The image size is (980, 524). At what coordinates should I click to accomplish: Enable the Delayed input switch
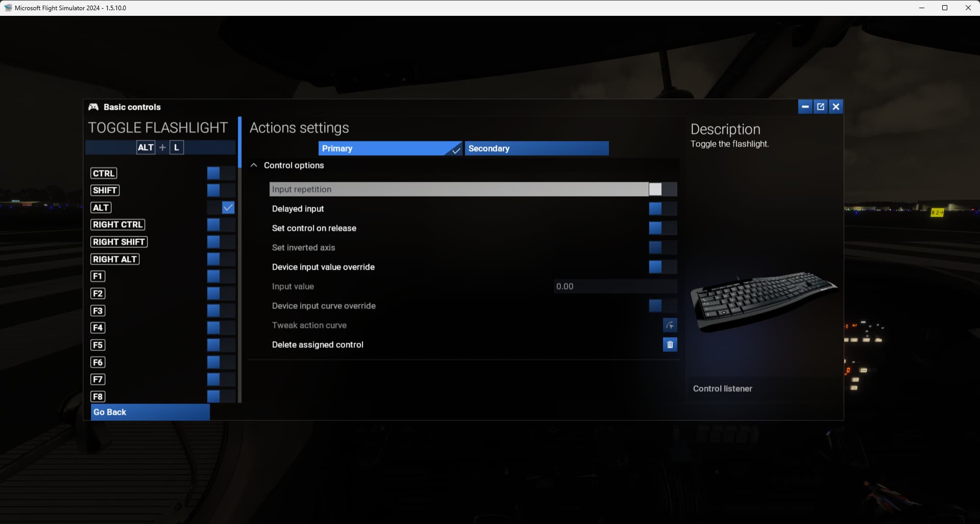coord(663,209)
